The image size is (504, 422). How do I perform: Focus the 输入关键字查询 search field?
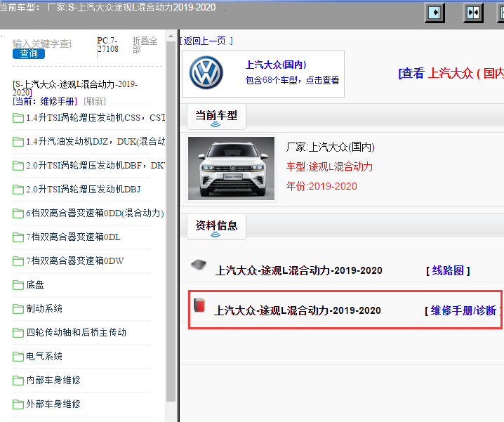pyautogui.click(x=42, y=44)
